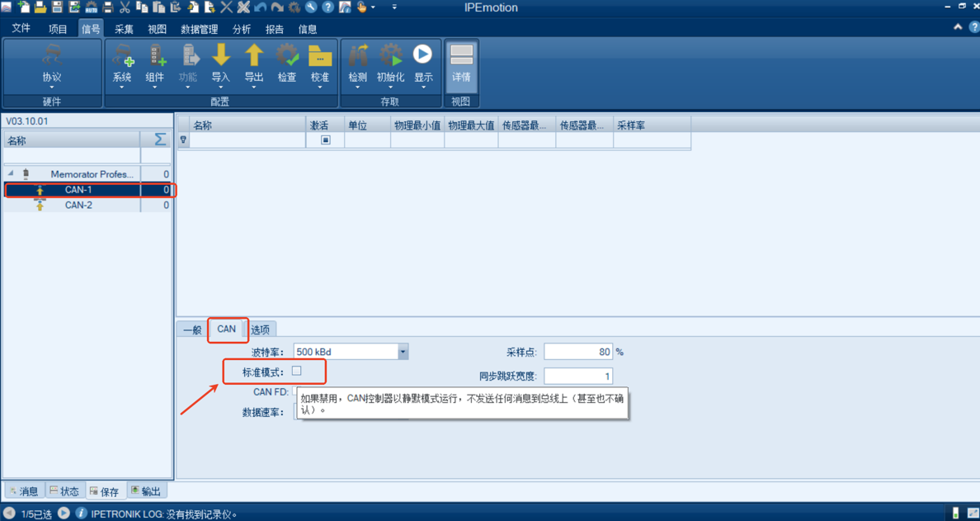
Task: Switch to the 信息 info ribbon tab
Action: coord(308,29)
